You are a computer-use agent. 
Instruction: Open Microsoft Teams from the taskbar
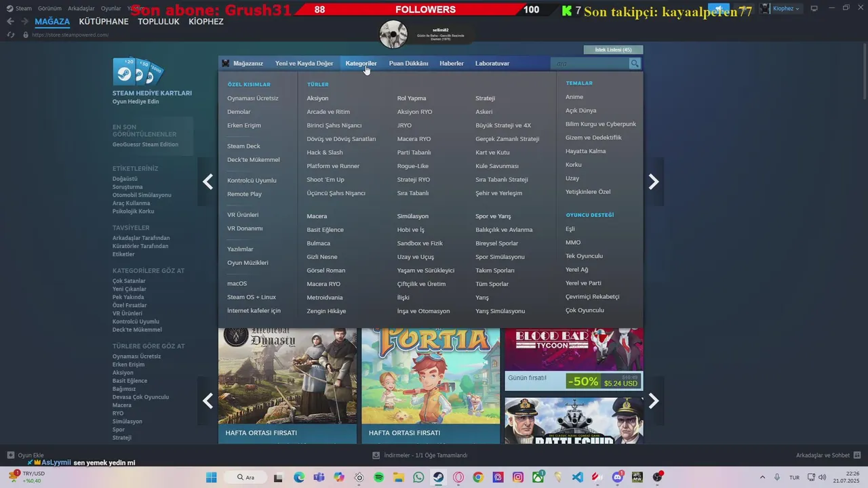click(x=319, y=477)
